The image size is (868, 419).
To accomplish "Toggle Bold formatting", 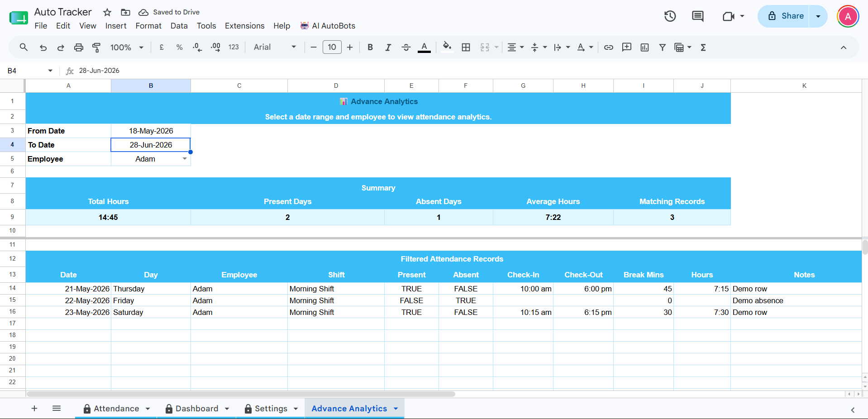I will click(370, 47).
